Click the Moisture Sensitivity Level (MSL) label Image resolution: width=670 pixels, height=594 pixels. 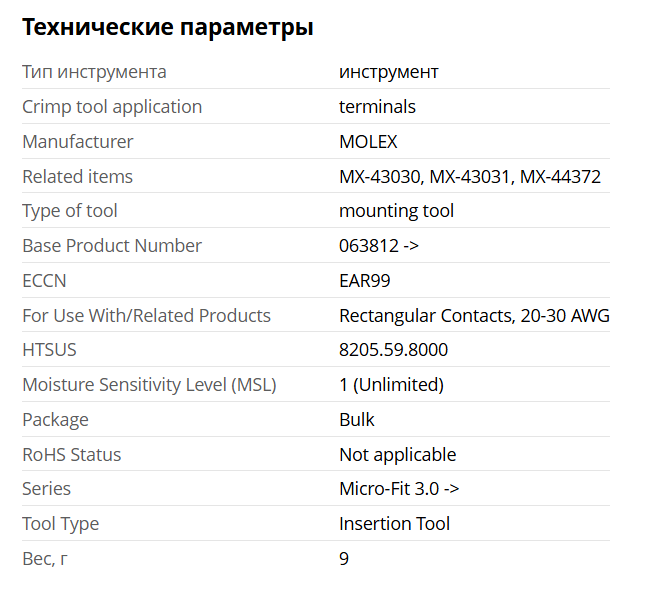(149, 385)
